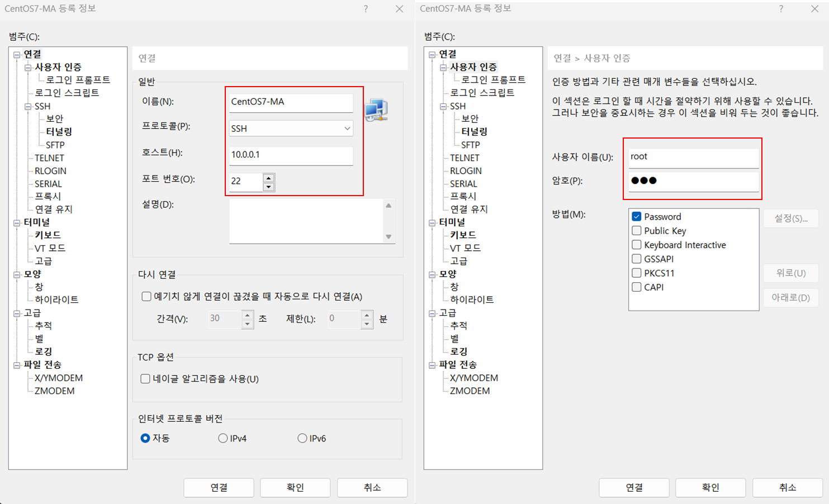The height and width of the screenshot is (504, 829).
Task: Collapse SSH node in left dialog tree
Action: (x=28, y=106)
